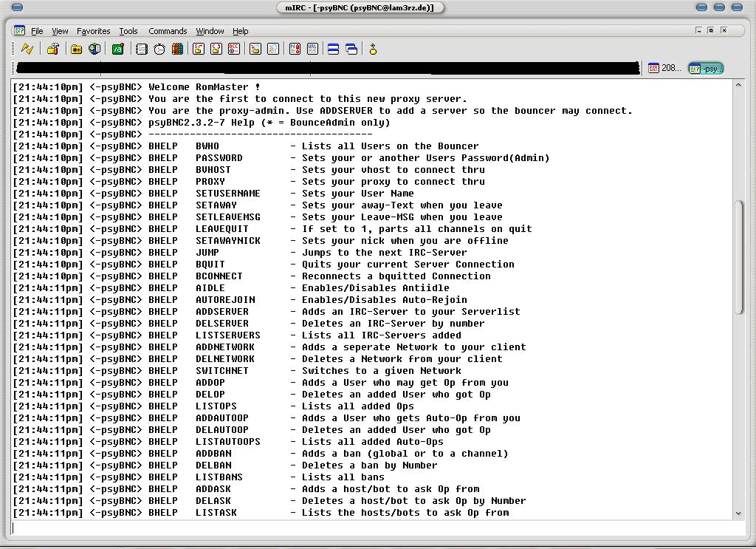
Task: Open the Log Files icon
Action: pyautogui.click(x=273, y=49)
